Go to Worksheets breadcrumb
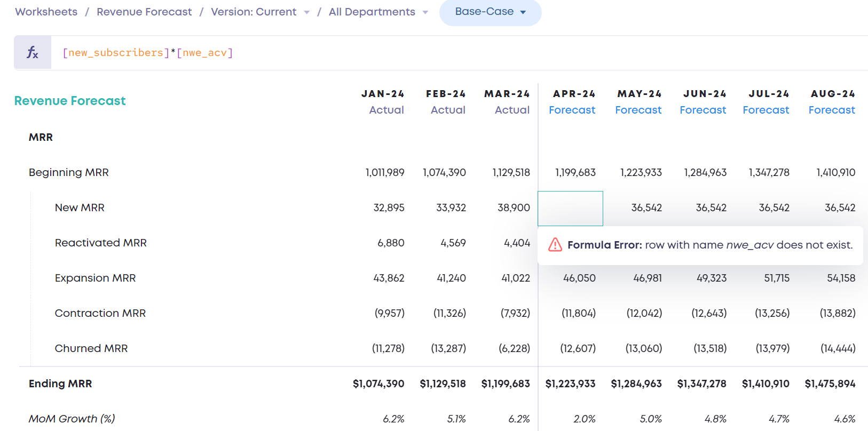 [46, 12]
